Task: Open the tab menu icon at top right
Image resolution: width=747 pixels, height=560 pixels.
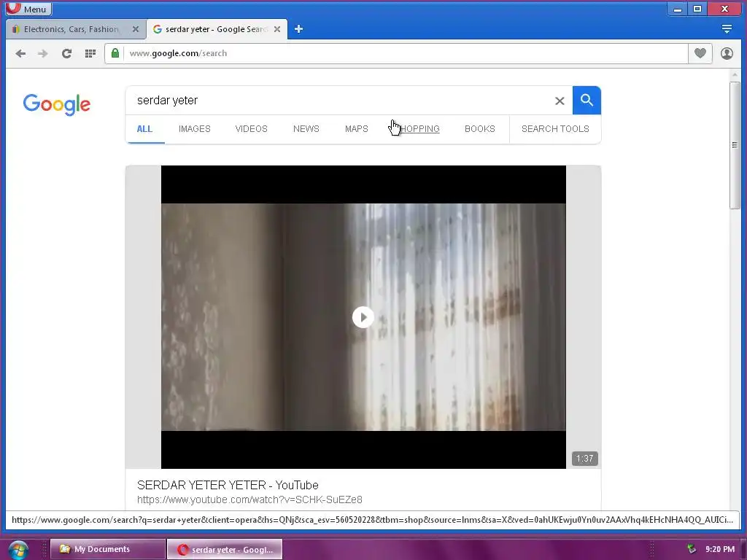Action: (x=727, y=29)
